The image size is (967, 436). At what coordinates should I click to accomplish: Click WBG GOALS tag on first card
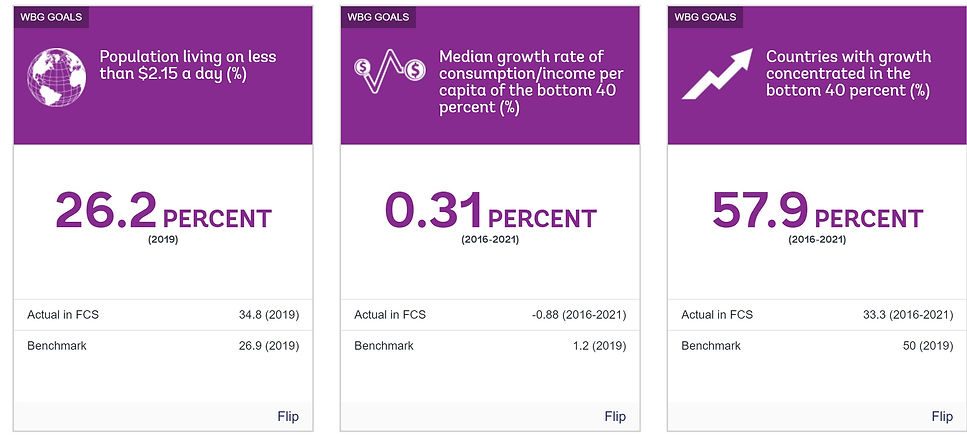point(51,17)
